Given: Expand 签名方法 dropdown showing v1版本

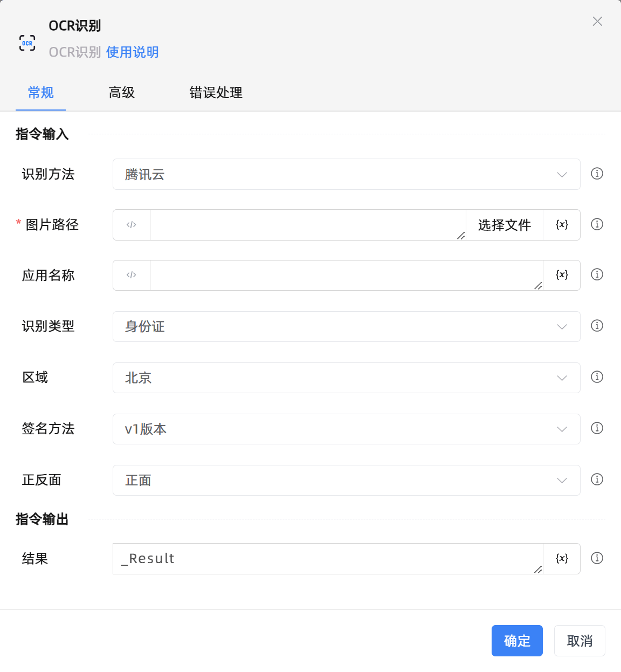Looking at the screenshot, I should pyautogui.click(x=346, y=429).
